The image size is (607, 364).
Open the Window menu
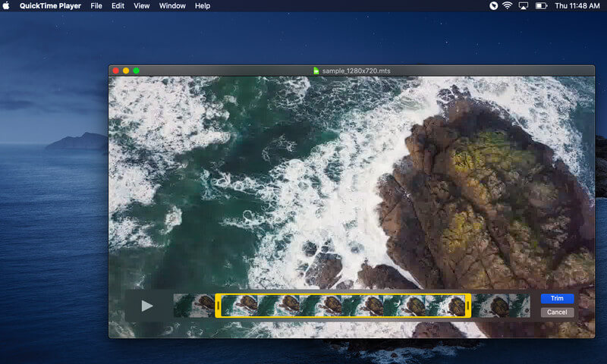point(172,6)
